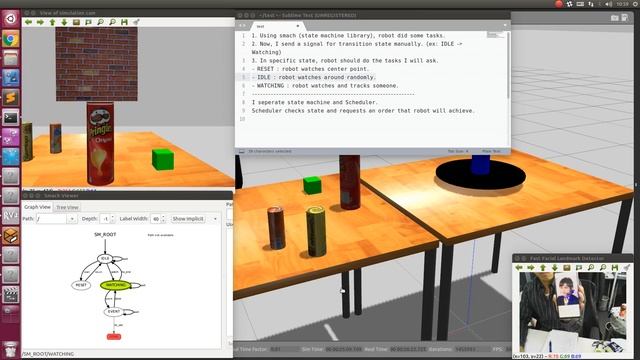Click the red recording indicator in top bar
Screen dimensions: 640x360
pos(559,4)
